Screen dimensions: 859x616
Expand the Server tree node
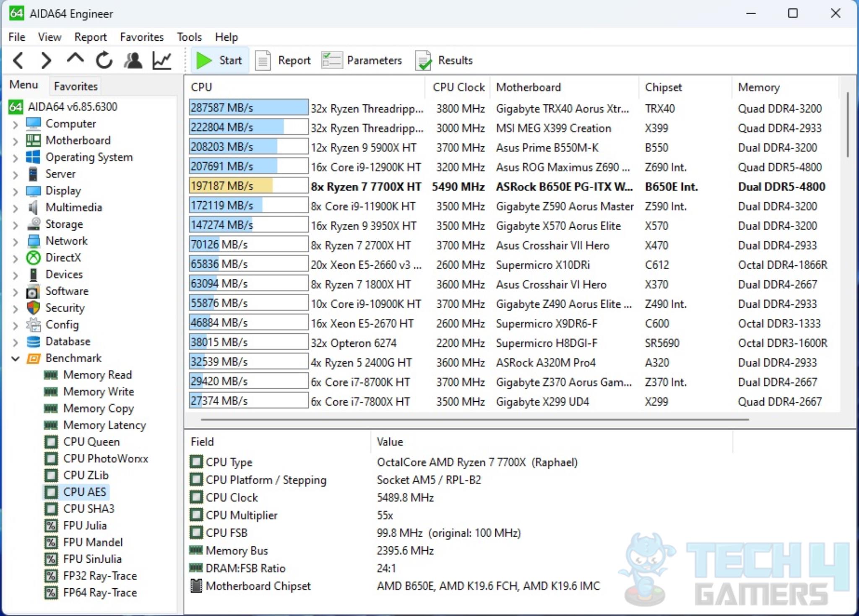point(15,174)
